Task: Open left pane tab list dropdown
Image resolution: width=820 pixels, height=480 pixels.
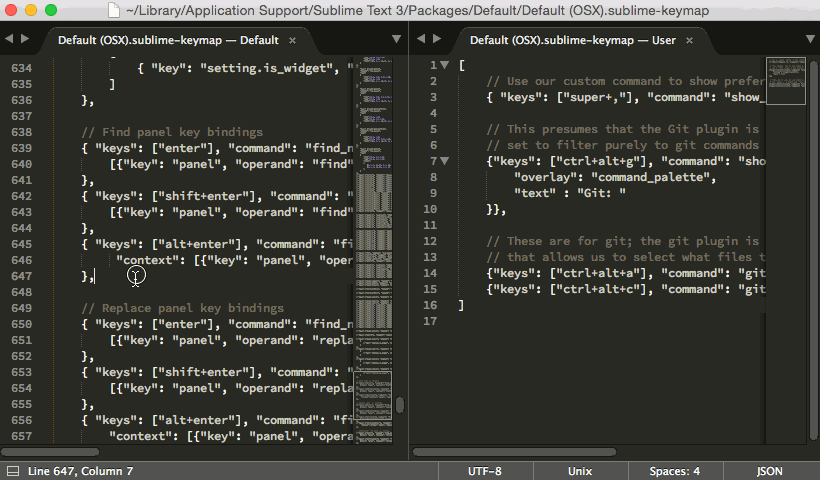Action: (x=396, y=39)
